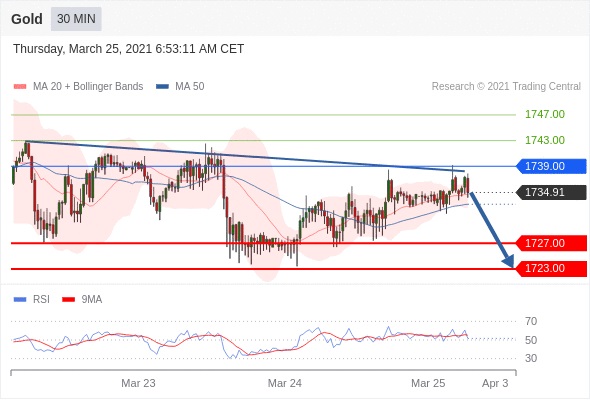
Task: Click the blue downward forecast arrow head
Action: point(509,261)
